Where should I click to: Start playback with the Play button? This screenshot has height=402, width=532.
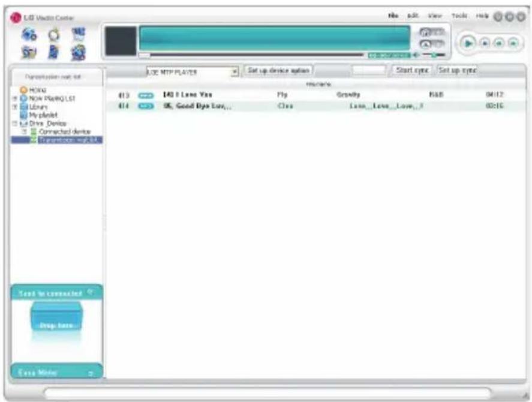point(468,43)
